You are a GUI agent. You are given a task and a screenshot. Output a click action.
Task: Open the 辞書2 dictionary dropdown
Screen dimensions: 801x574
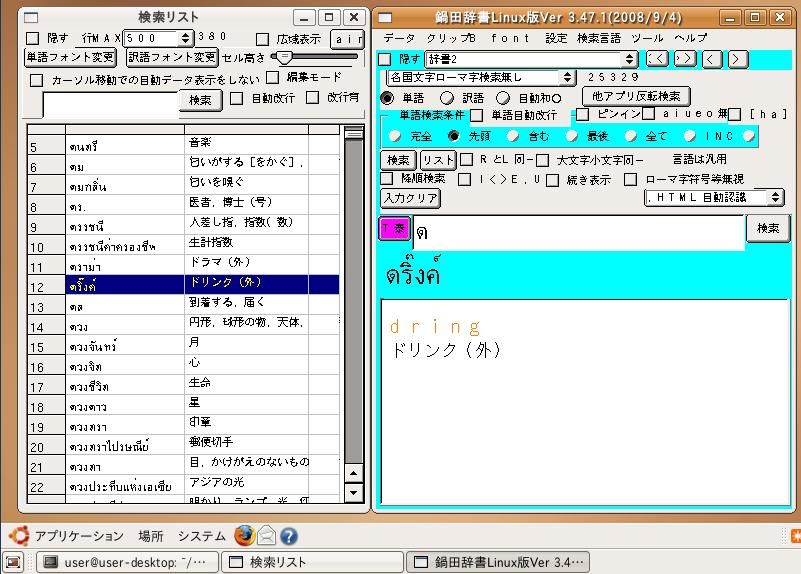pos(532,59)
